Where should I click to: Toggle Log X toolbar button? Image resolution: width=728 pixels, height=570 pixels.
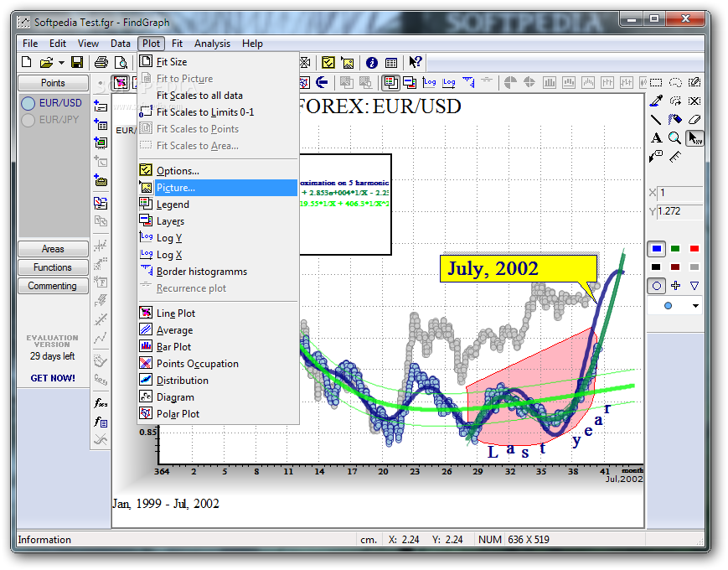(448, 83)
